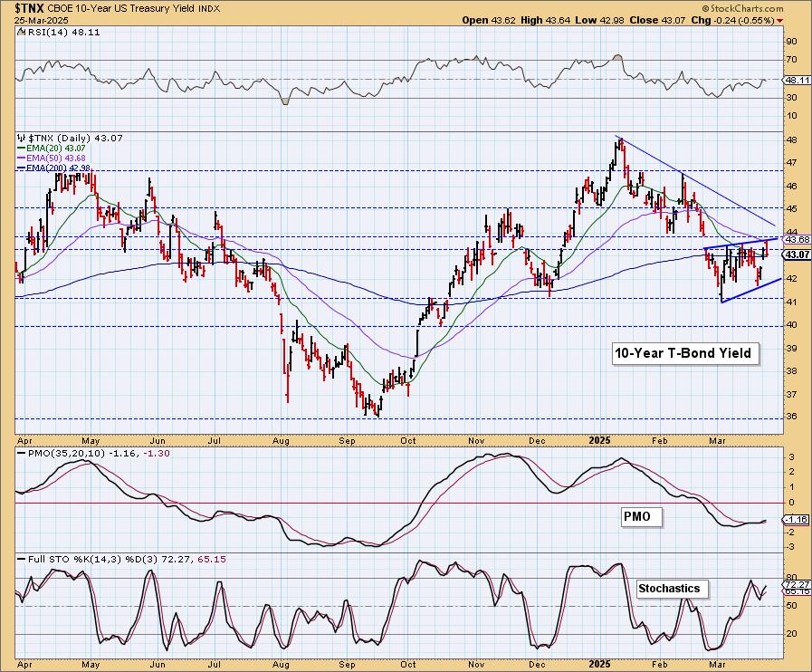Click the -1.16 tag on PMO axis

click(797, 519)
